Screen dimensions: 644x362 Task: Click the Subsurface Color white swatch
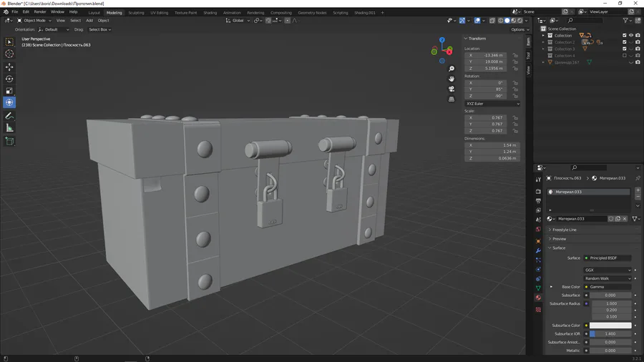tap(610, 326)
